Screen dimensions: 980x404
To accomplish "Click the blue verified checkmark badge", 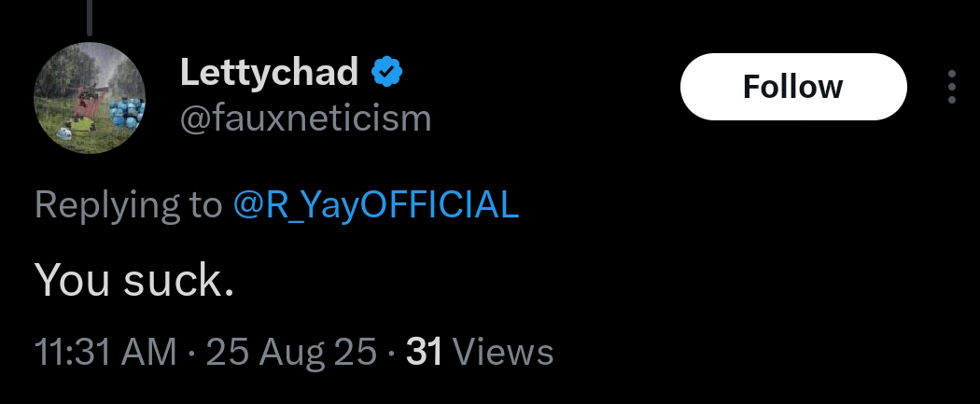I will tap(387, 72).
